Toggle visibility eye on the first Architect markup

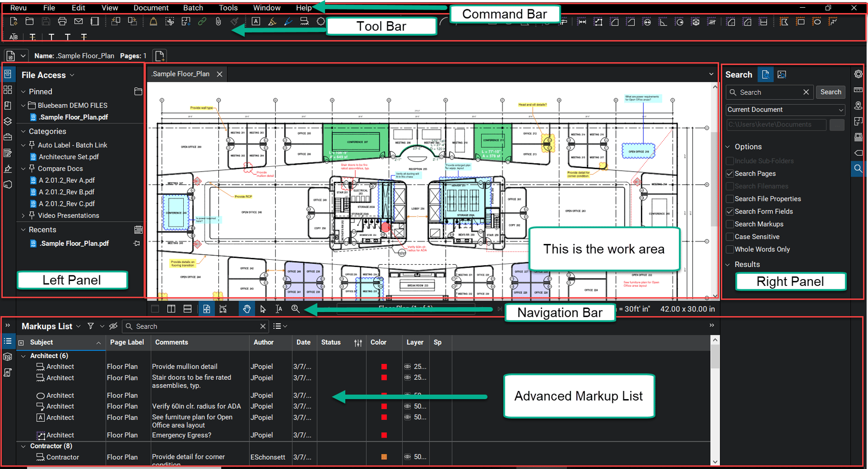tap(407, 366)
